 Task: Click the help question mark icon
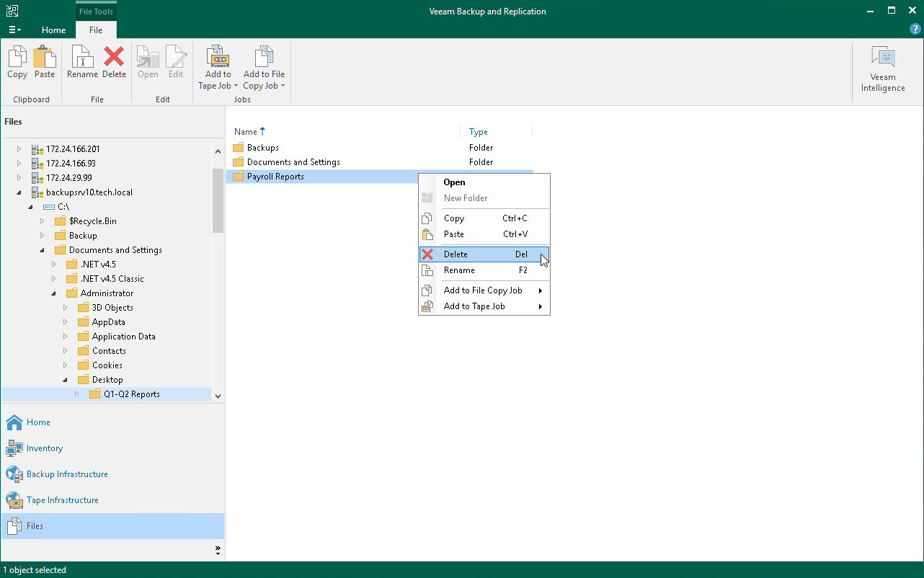point(915,30)
